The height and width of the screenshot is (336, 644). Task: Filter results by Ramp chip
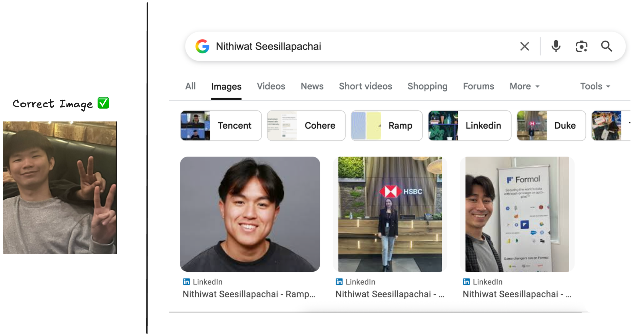[x=386, y=125]
